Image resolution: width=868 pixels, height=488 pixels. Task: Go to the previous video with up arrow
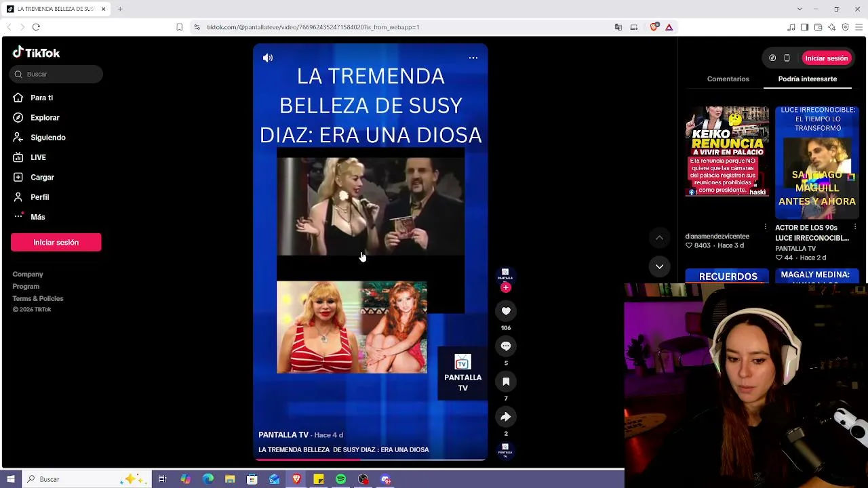tap(659, 238)
